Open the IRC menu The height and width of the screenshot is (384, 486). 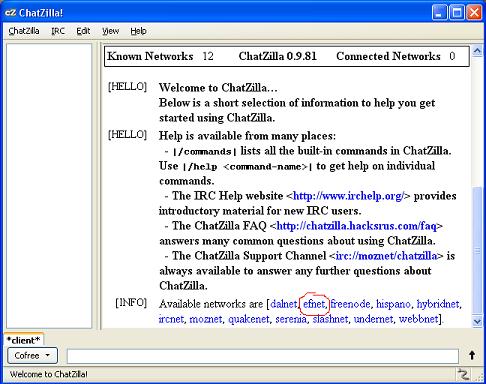(58, 31)
